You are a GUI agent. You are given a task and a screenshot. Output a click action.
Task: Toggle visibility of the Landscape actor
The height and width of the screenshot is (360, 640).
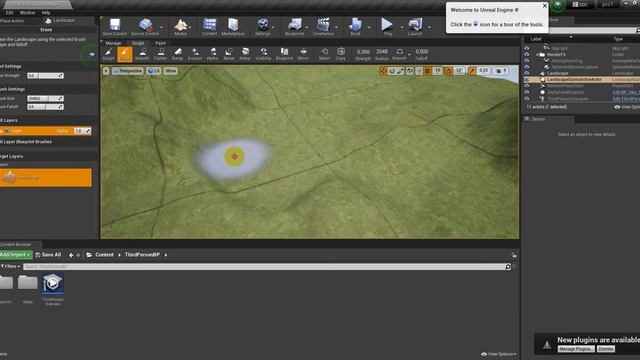527,73
